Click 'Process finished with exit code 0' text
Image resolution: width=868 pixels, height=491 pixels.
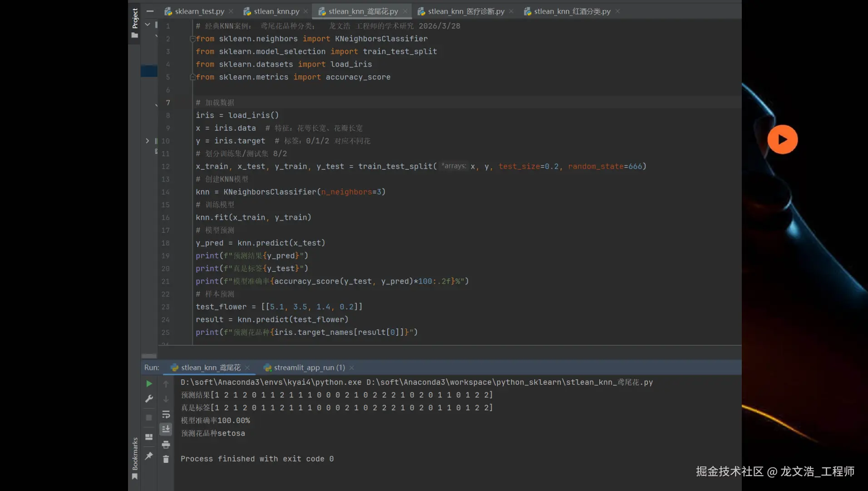[x=257, y=459]
